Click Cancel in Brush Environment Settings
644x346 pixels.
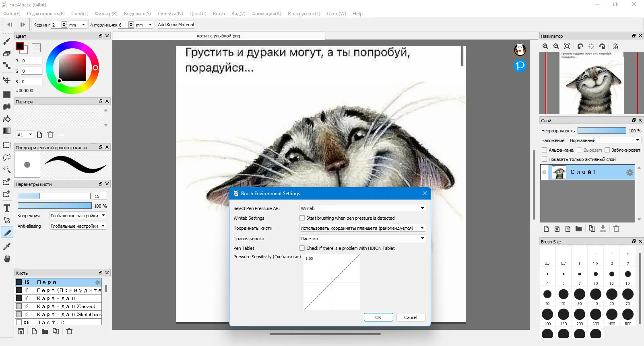coord(411,317)
